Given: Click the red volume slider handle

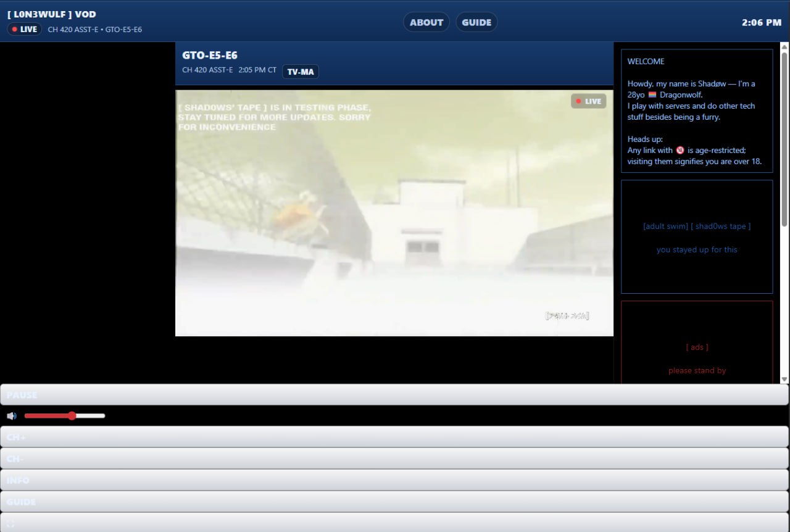Looking at the screenshot, I should point(72,416).
